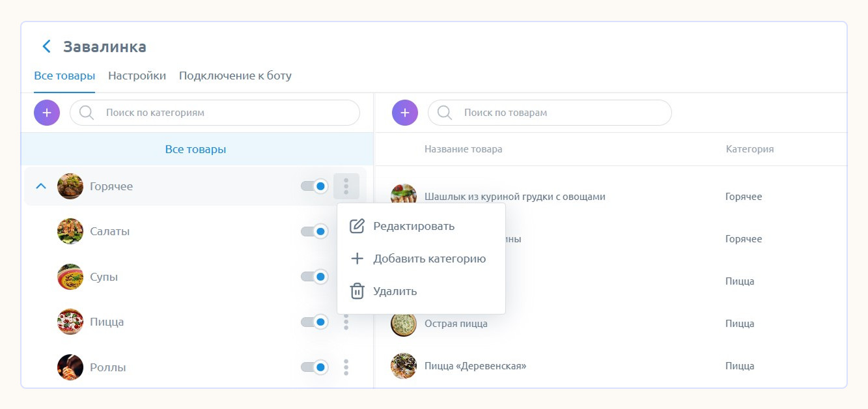The image size is (868, 409).
Task: Turn off the Салаты category switch
Action: 314,231
